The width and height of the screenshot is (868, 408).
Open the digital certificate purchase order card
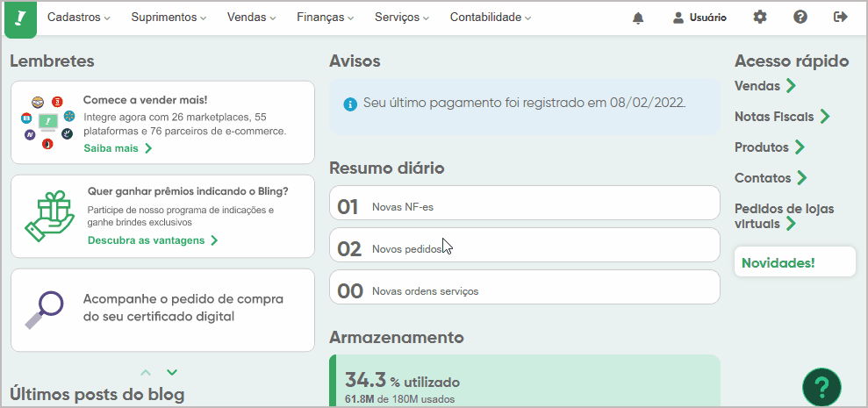pos(162,310)
